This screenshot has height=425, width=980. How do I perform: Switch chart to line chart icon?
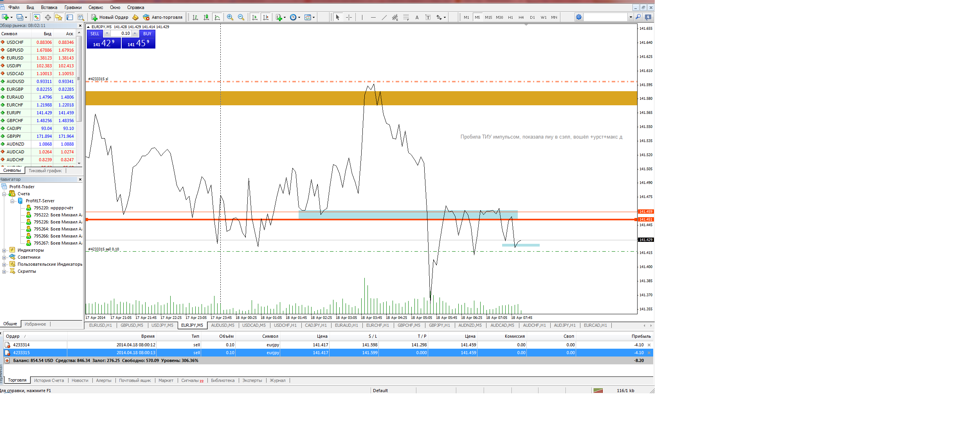tap(217, 17)
